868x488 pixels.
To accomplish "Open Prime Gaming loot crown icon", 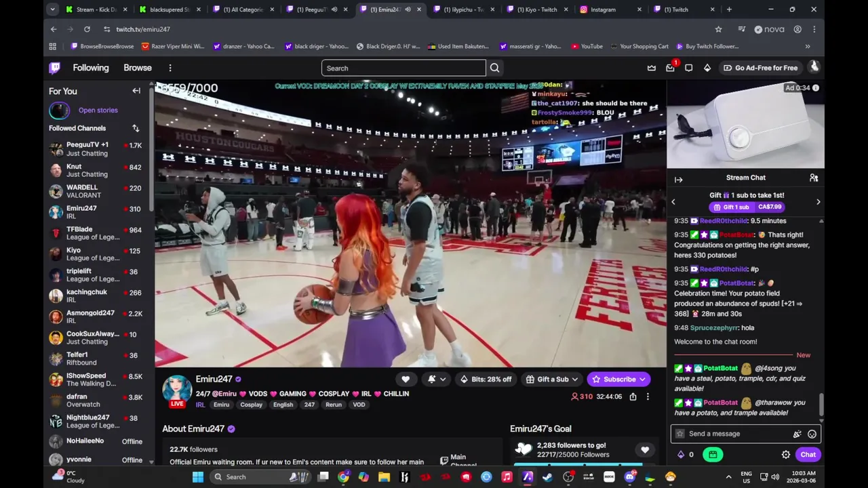I will [652, 68].
